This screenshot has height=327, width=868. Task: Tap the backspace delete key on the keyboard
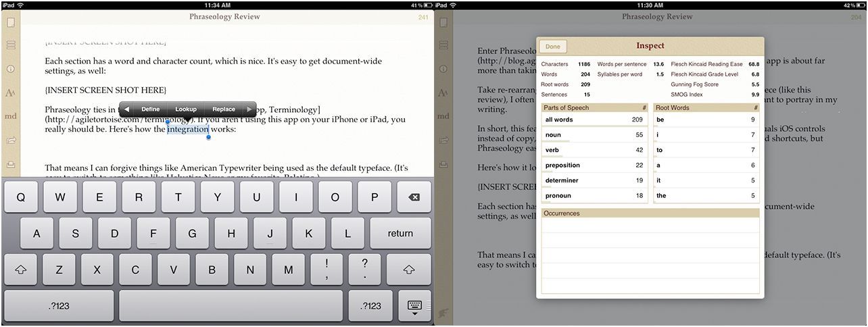[414, 197]
